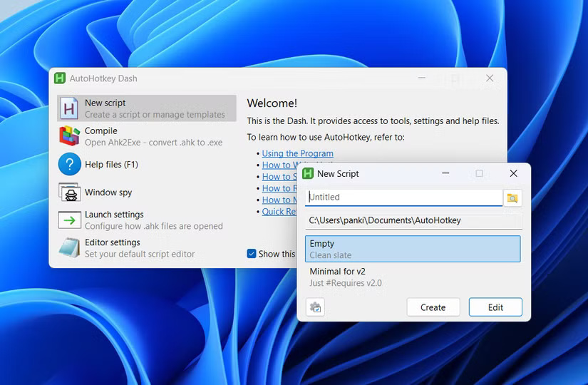Click the Edit button
The width and height of the screenshot is (588, 385).
[495, 307]
